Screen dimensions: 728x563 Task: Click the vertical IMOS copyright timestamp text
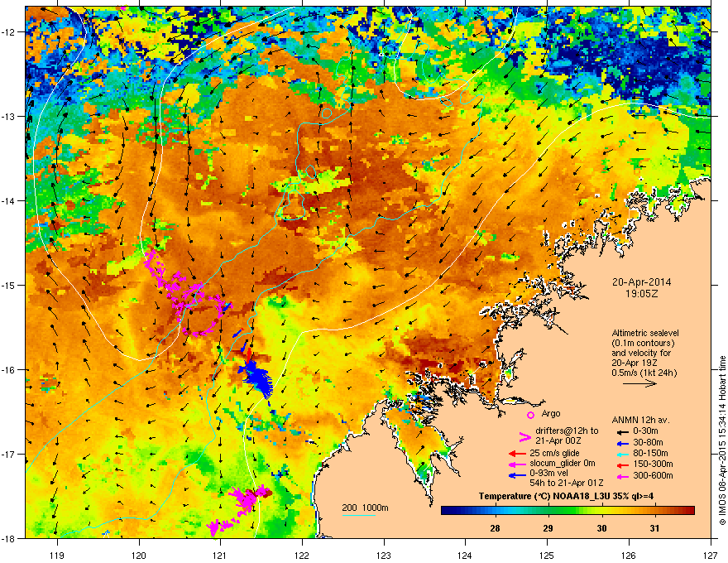coord(722,440)
